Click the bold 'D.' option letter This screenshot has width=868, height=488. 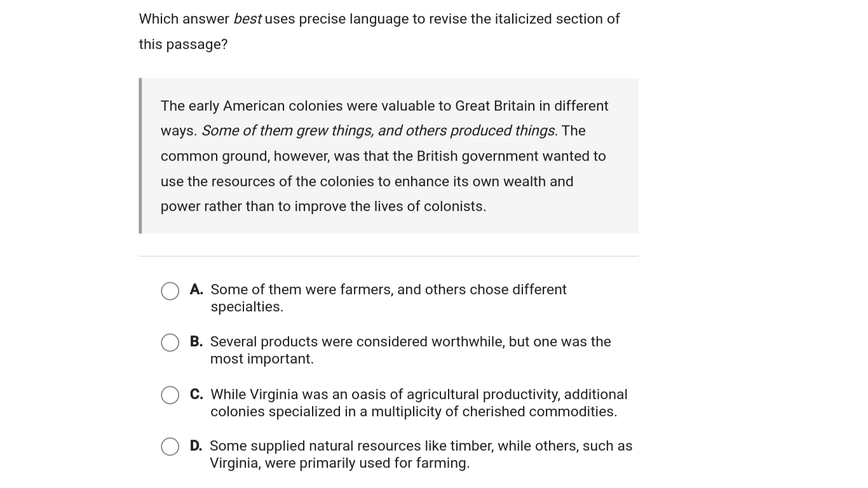[x=196, y=446]
